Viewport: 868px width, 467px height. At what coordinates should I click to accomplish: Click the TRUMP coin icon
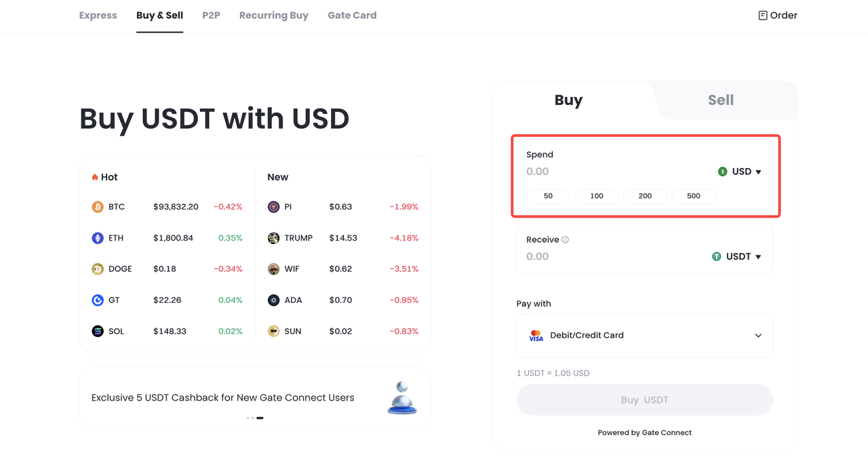(273, 238)
